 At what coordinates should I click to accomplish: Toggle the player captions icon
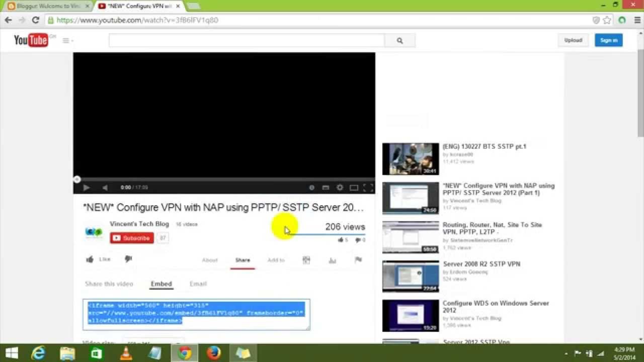click(326, 188)
